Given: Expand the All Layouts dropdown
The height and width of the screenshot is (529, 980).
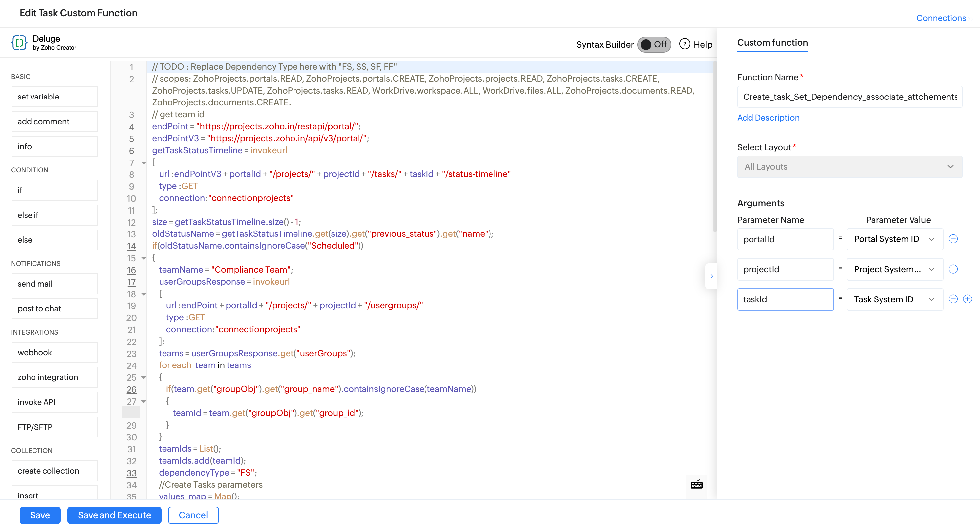Looking at the screenshot, I should click(849, 167).
